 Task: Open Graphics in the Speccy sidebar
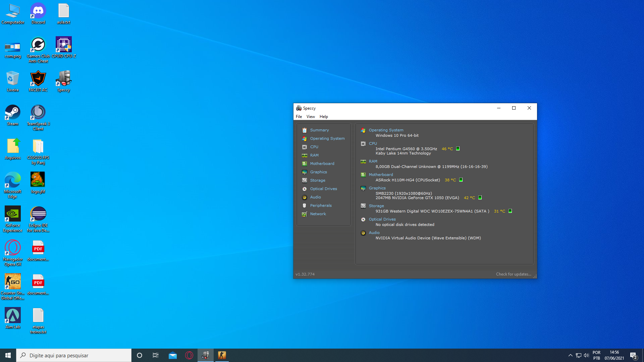coord(318,172)
